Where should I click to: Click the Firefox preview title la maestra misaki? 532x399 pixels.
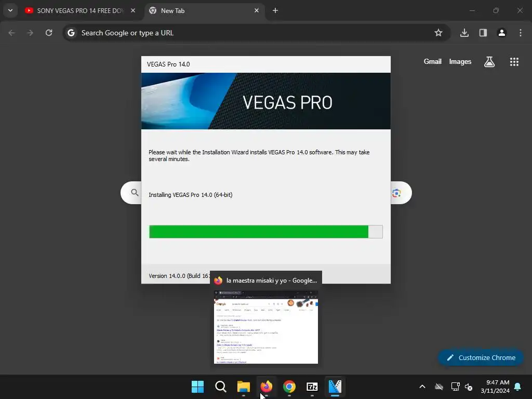[x=271, y=281]
